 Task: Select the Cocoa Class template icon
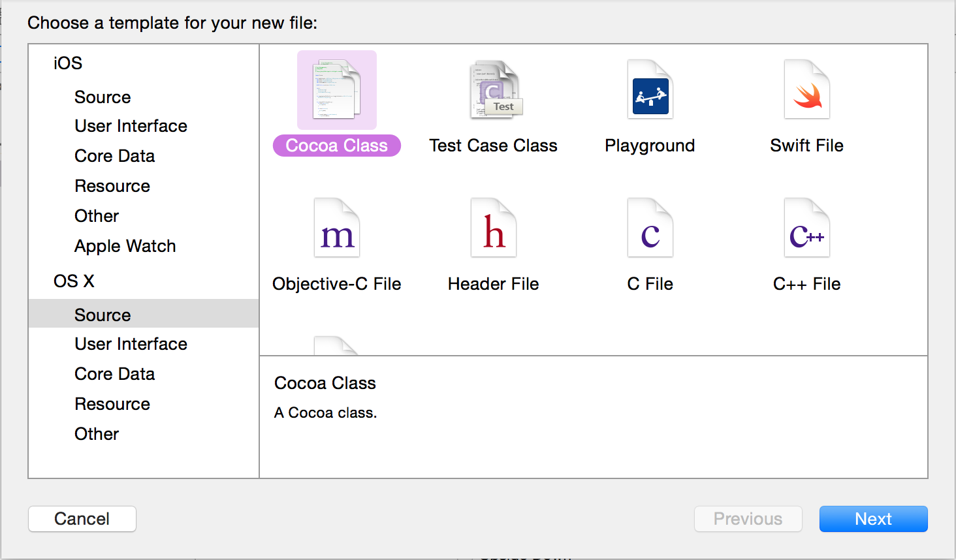pos(337,89)
